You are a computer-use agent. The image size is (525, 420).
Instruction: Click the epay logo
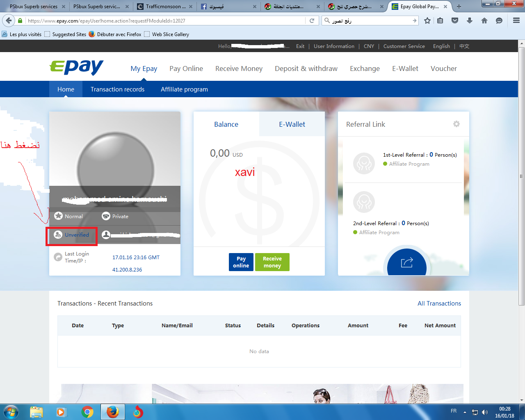pos(77,67)
